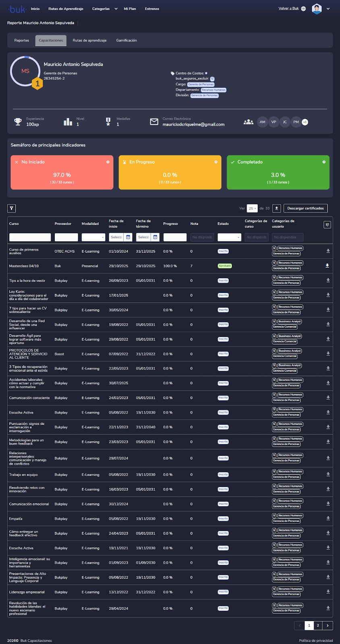The image size is (340, 644).
Task: Click the Curso filter text field
Action: point(30,237)
